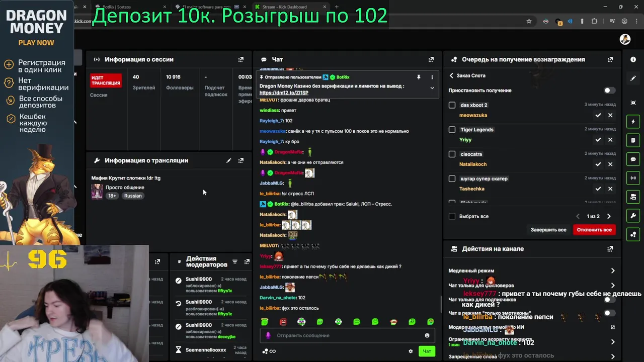Reject Tiger Legends reward with X
The height and width of the screenshot is (362, 644).
610,140
